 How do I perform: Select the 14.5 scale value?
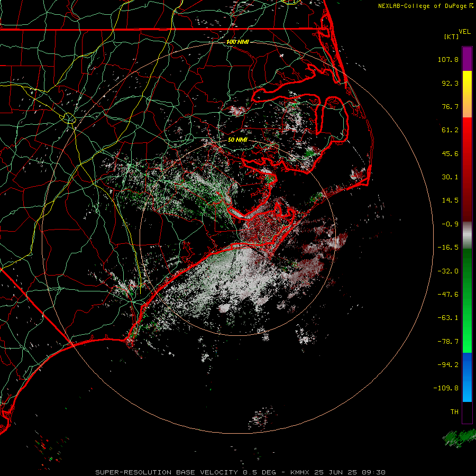(450, 200)
